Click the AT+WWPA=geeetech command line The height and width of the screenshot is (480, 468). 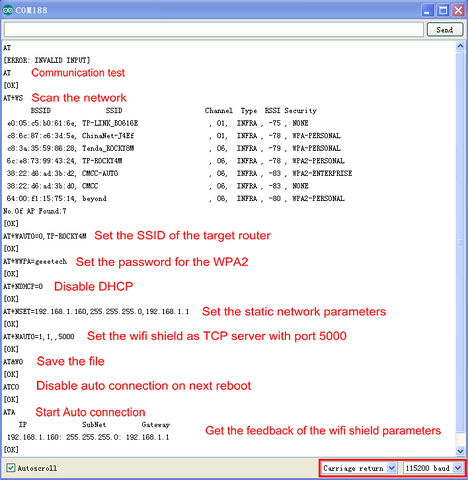pos(35,261)
